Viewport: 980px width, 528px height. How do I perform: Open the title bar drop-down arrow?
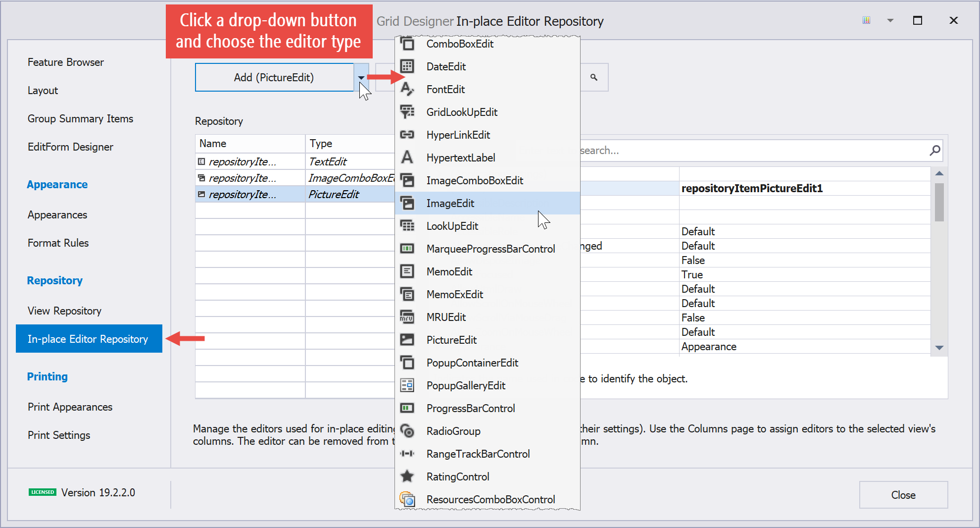click(890, 21)
